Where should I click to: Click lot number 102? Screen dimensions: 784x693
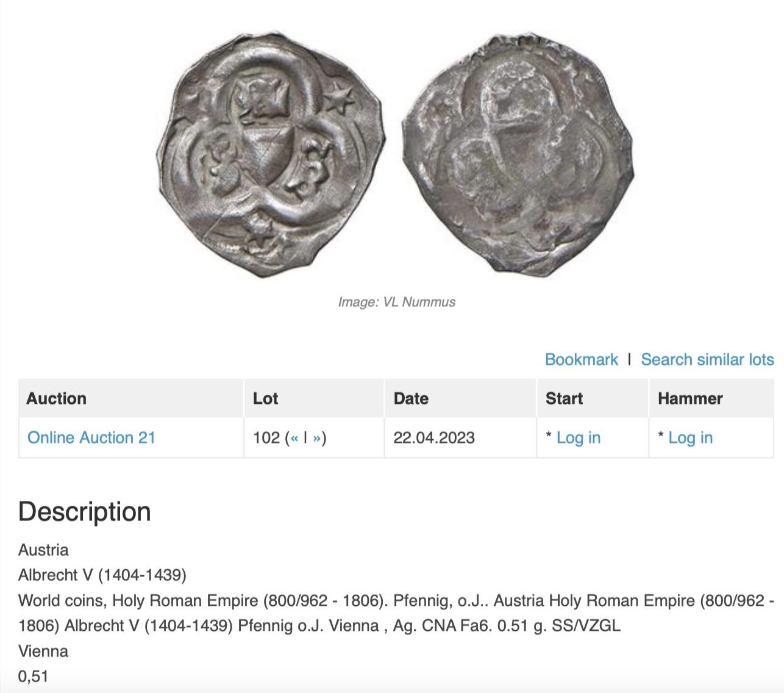coord(266,437)
